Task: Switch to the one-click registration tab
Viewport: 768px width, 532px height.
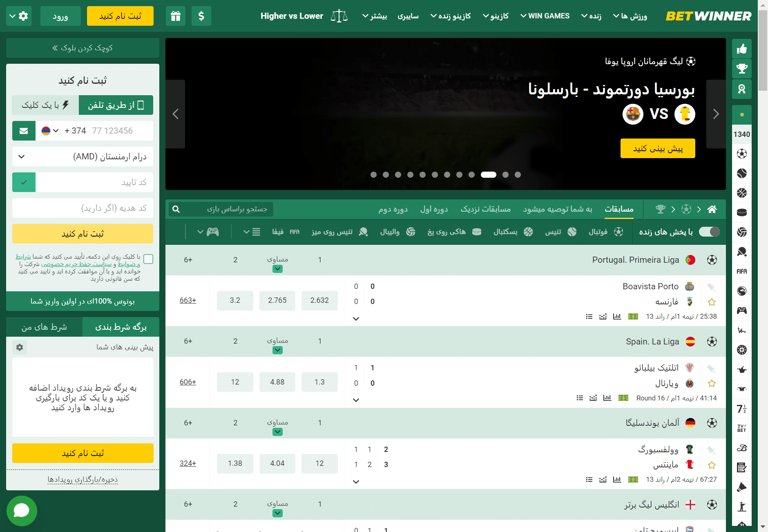Action: click(x=45, y=105)
